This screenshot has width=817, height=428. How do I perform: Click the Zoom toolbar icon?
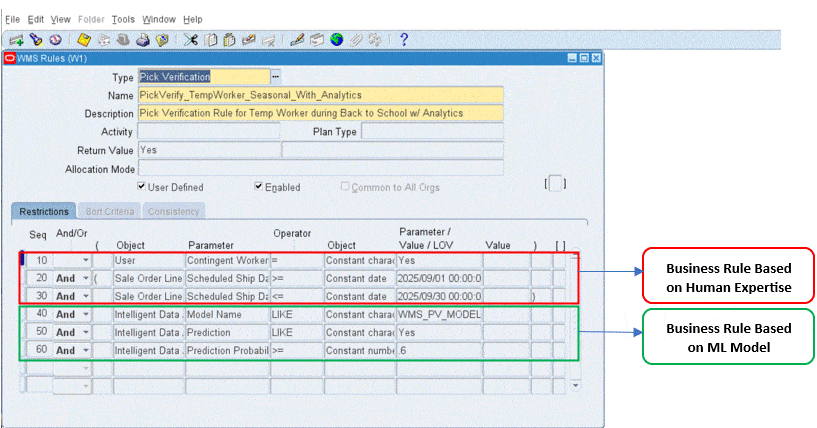pyautogui.click(x=317, y=40)
